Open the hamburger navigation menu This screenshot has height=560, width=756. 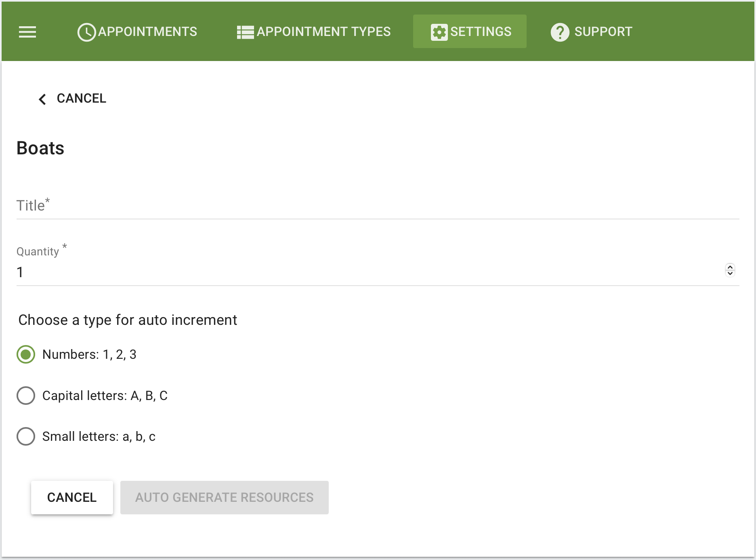click(27, 32)
